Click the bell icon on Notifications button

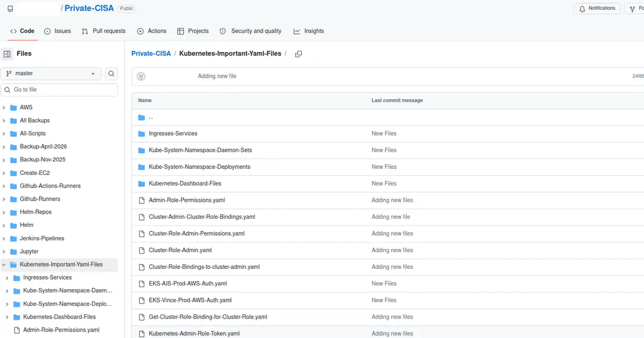(582, 9)
